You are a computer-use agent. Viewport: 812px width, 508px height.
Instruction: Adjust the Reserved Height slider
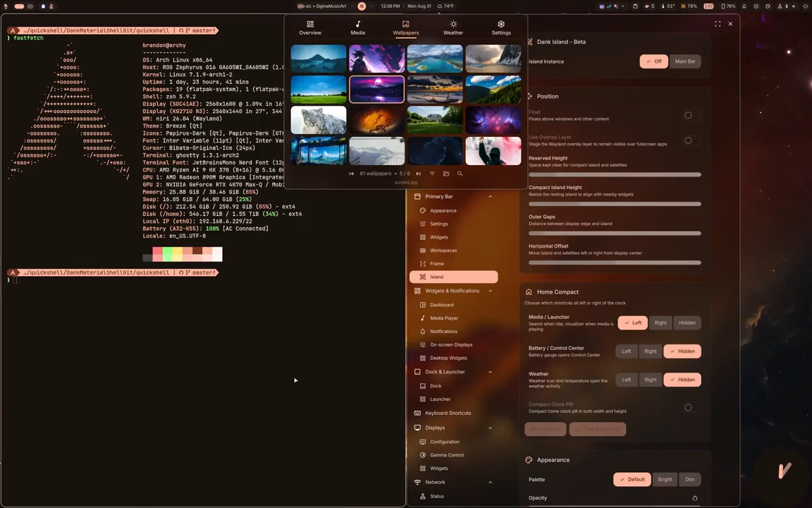tap(615, 175)
